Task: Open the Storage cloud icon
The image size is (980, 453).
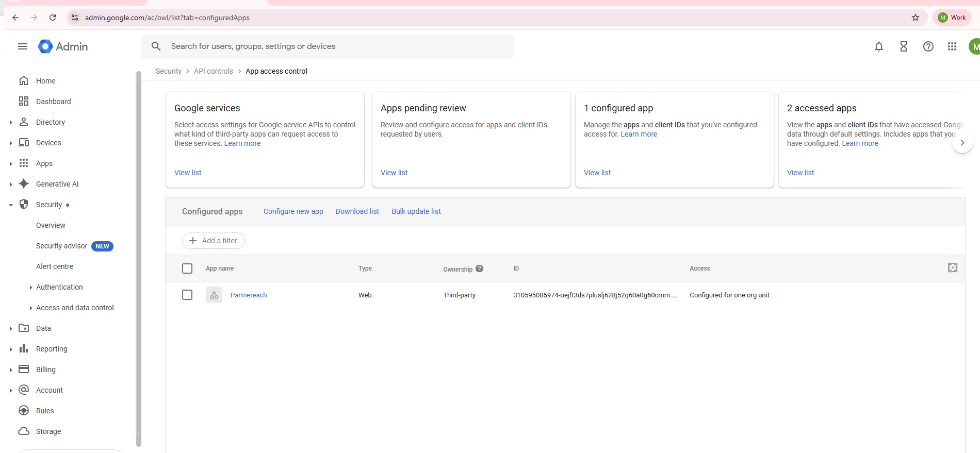Action: pyautogui.click(x=24, y=431)
